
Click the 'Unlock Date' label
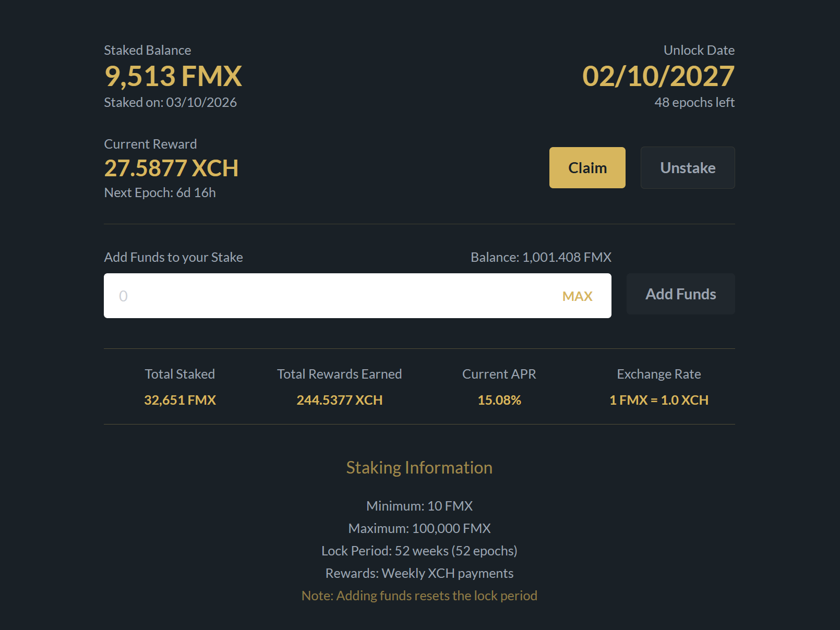[699, 50]
